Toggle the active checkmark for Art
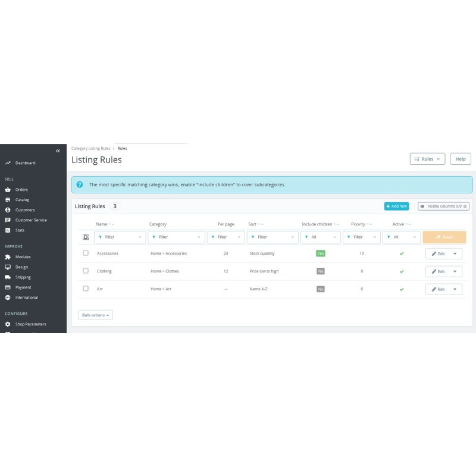This screenshot has height=476, width=476. coord(402,290)
